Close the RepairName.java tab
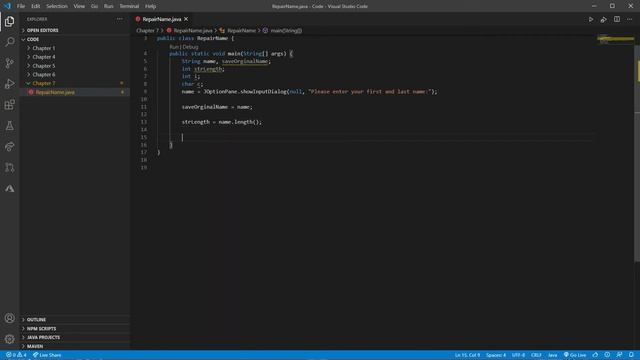 (186, 19)
